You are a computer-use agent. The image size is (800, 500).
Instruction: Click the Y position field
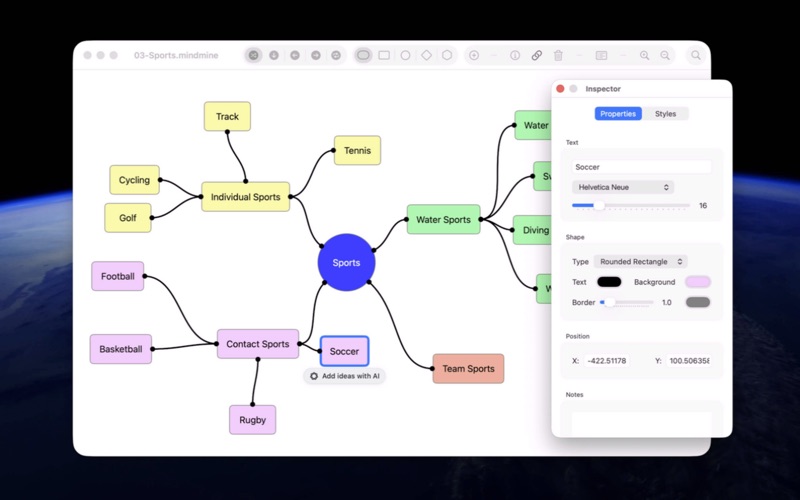689,361
